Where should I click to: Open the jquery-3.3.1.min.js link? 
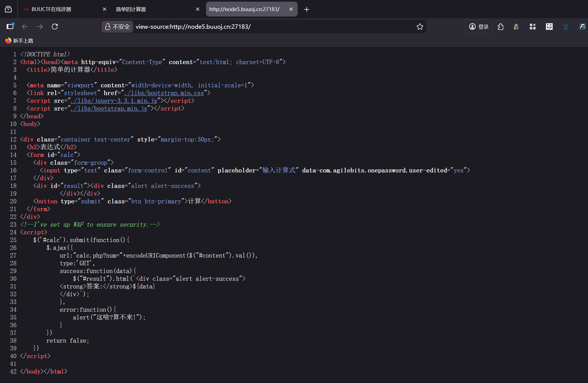[114, 101]
